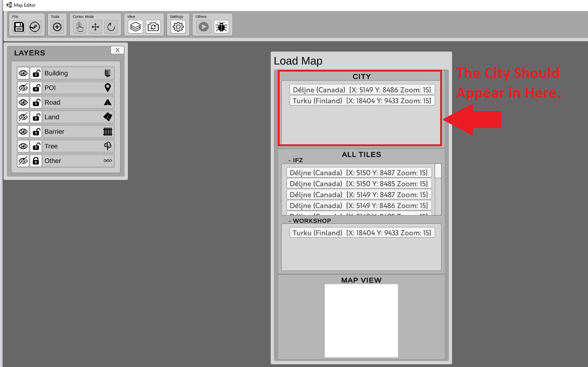Image resolution: width=588 pixels, height=367 pixels.
Task: Select Turku (Finland) in the City list
Action: (x=362, y=101)
